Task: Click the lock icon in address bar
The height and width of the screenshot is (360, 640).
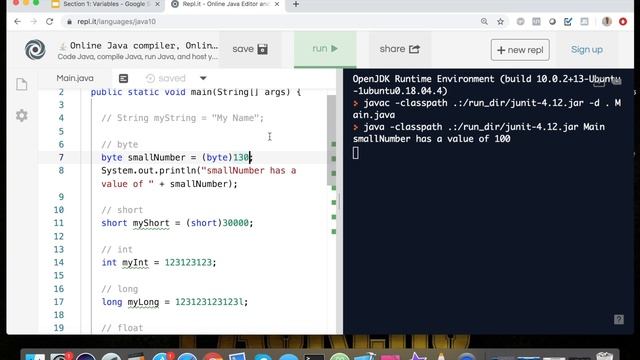Action: pos(69,22)
